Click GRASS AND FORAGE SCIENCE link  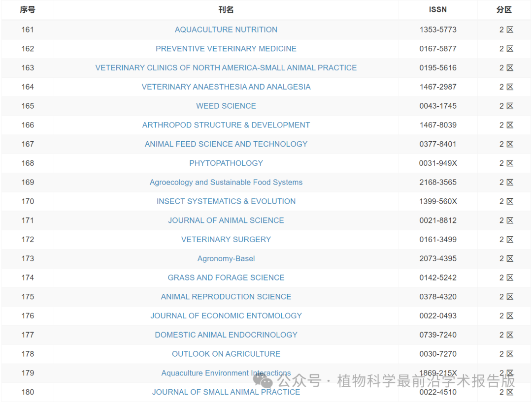tap(226, 278)
